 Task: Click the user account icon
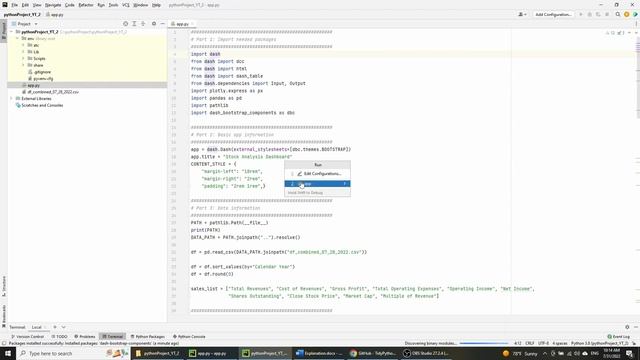click(522, 14)
